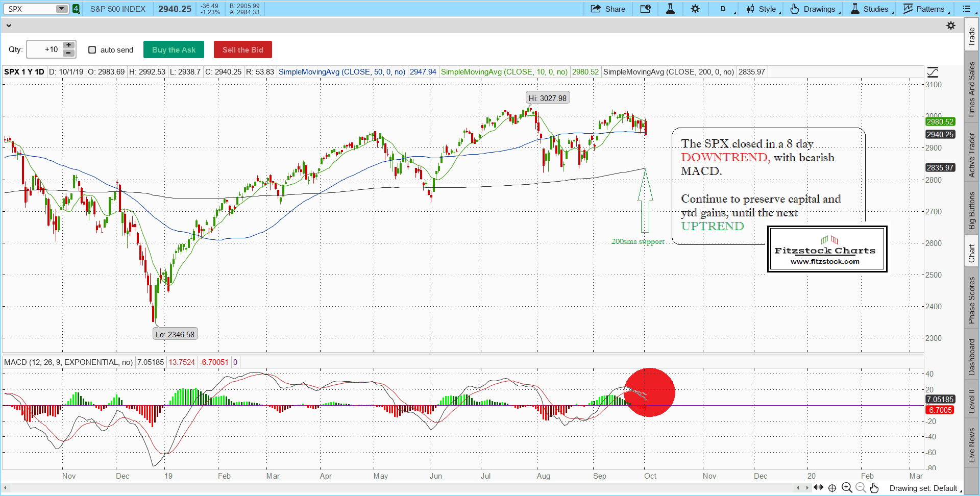Enable the auto send checkbox
980x496 pixels.
92,49
